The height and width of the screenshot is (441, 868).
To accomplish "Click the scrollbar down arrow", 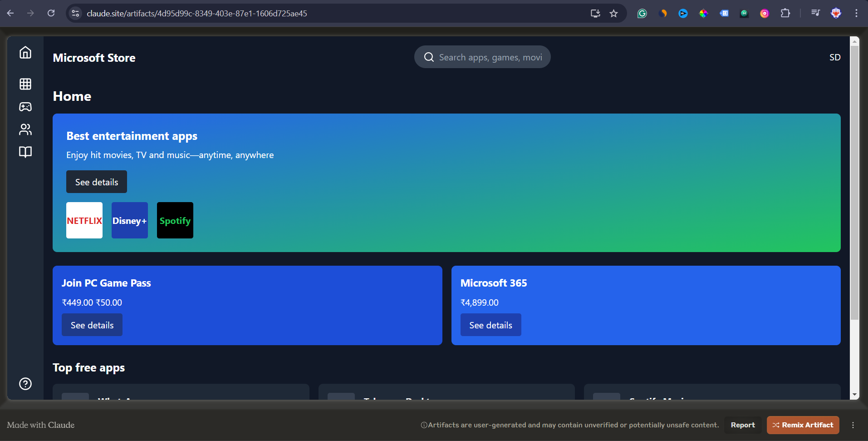I will (x=854, y=395).
